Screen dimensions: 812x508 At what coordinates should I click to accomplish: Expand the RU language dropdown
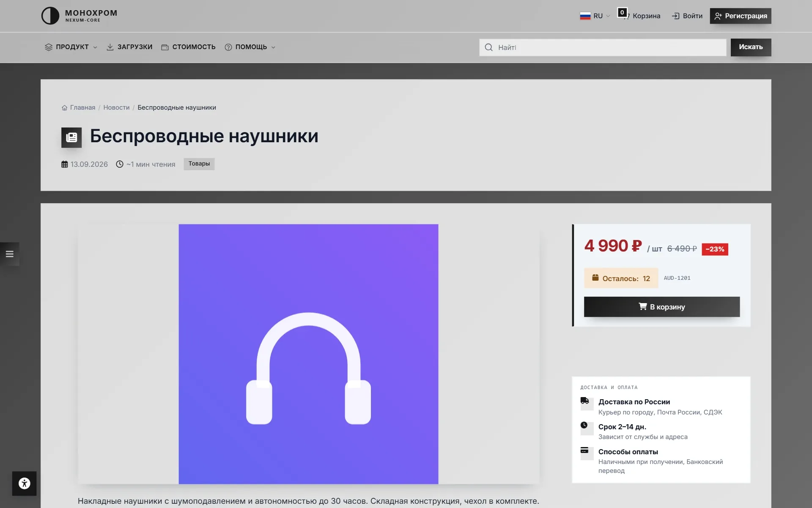pyautogui.click(x=595, y=16)
